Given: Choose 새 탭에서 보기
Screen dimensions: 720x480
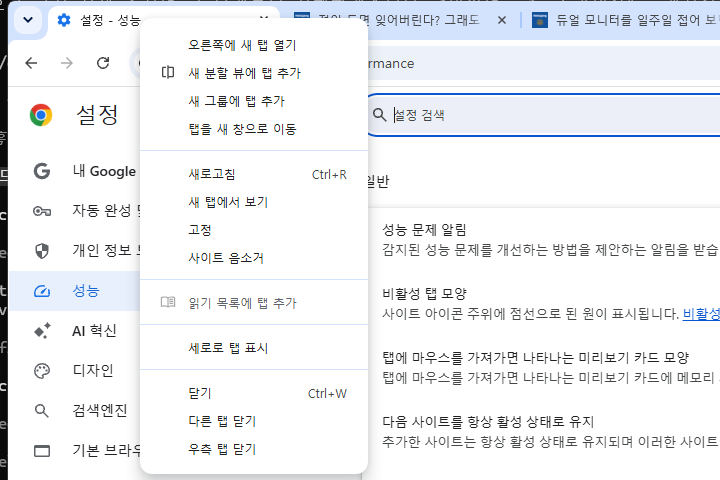Looking at the screenshot, I should tap(254, 202).
